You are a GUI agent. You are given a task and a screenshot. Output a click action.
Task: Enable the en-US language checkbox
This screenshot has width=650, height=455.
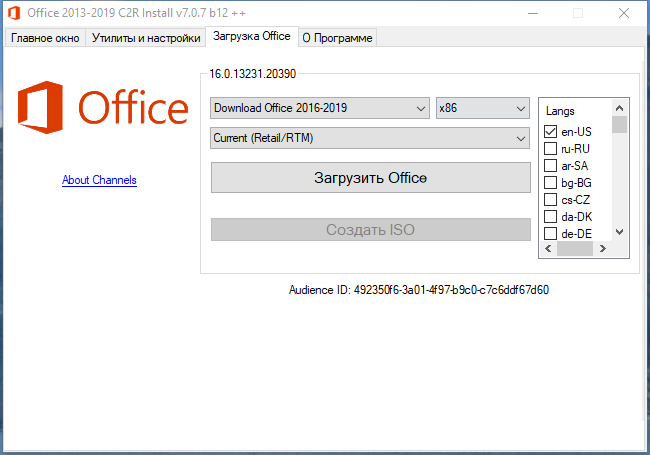click(550, 132)
